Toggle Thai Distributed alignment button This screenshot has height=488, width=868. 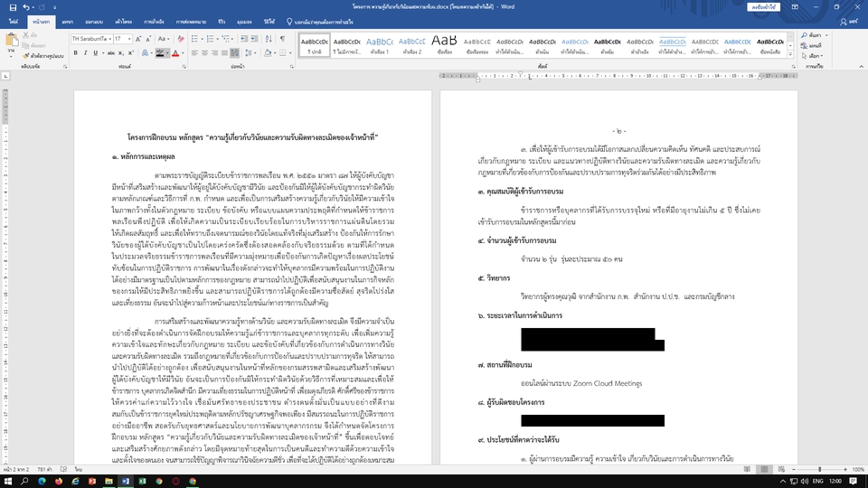235,53
